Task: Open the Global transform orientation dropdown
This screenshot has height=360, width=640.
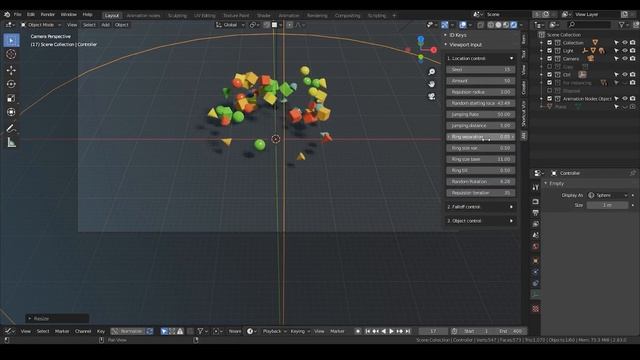Action: (x=230, y=25)
